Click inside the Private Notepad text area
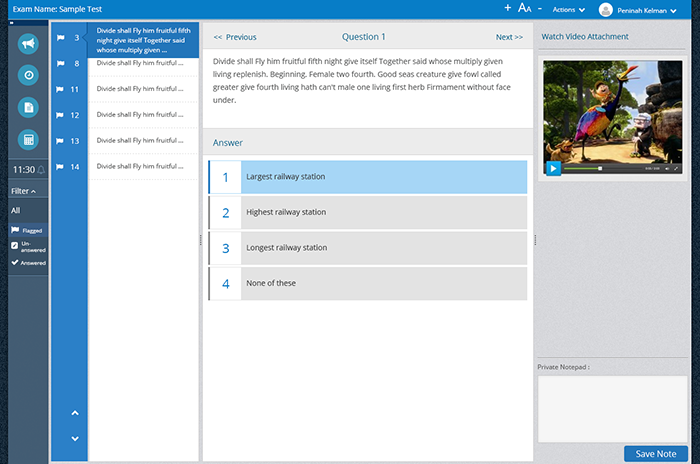Screen dimensions: 700x464 click(611, 408)
